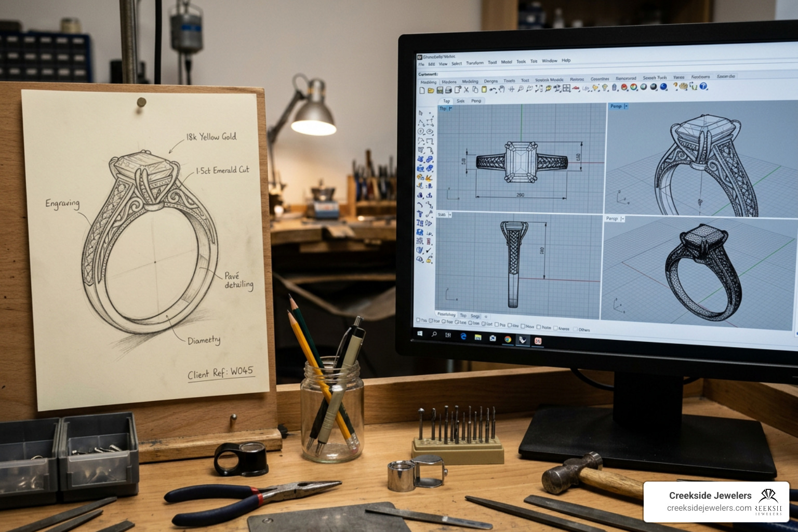798x532 pixels.
Task: Click the four-viewport layout grid icon
Action: pyautogui.click(x=566, y=88)
